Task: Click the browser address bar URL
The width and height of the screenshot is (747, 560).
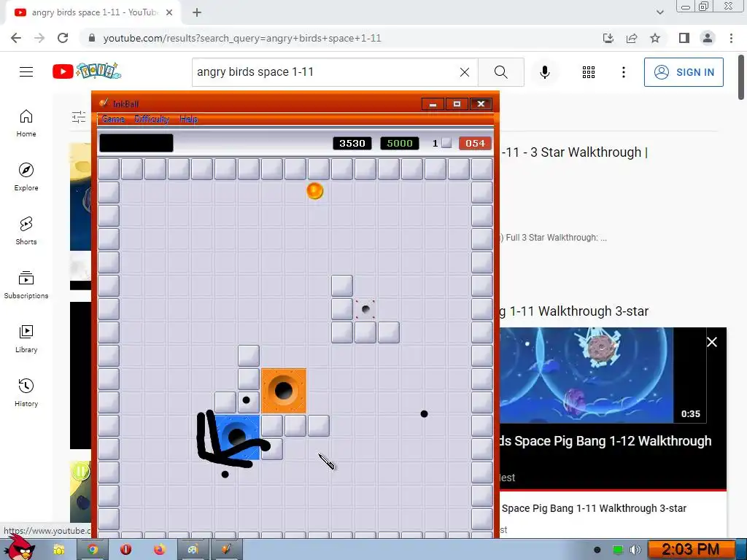Action: 242,38
